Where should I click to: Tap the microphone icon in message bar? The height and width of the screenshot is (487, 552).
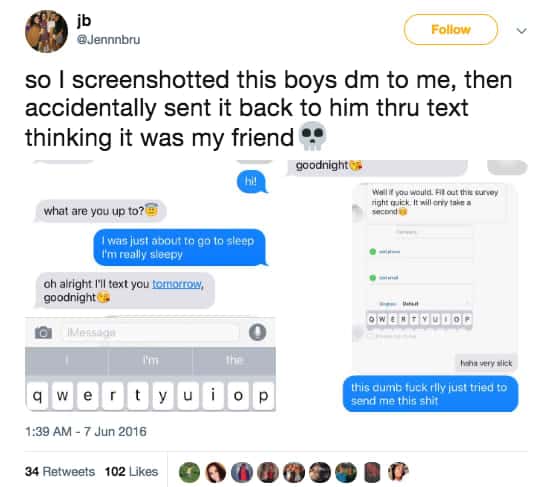(257, 332)
